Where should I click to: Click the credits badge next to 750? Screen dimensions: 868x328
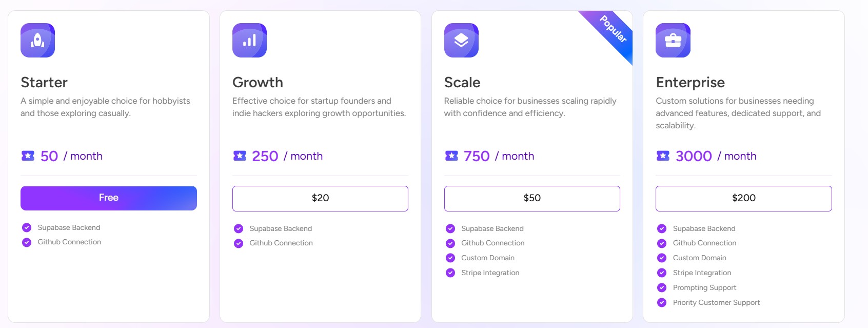451,156
